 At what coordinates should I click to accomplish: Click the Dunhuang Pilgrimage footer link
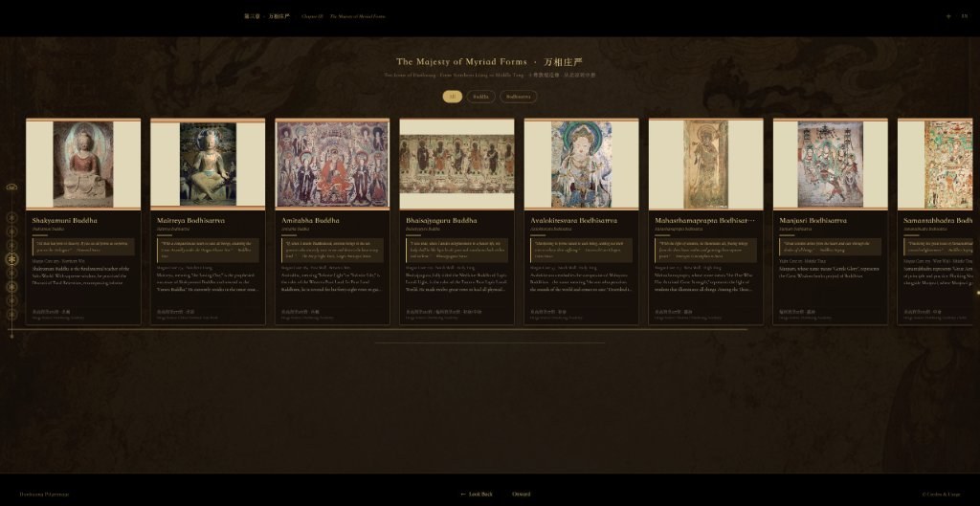(44, 495)
